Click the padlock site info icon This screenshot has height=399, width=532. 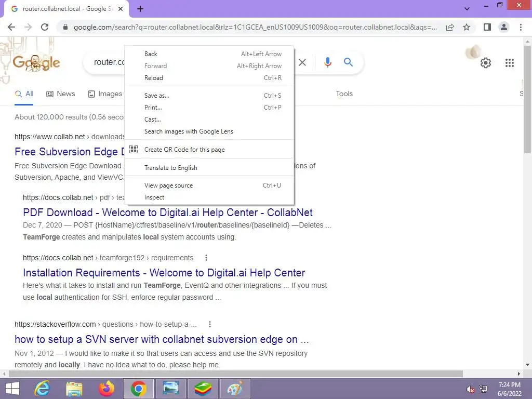[65, 27]
